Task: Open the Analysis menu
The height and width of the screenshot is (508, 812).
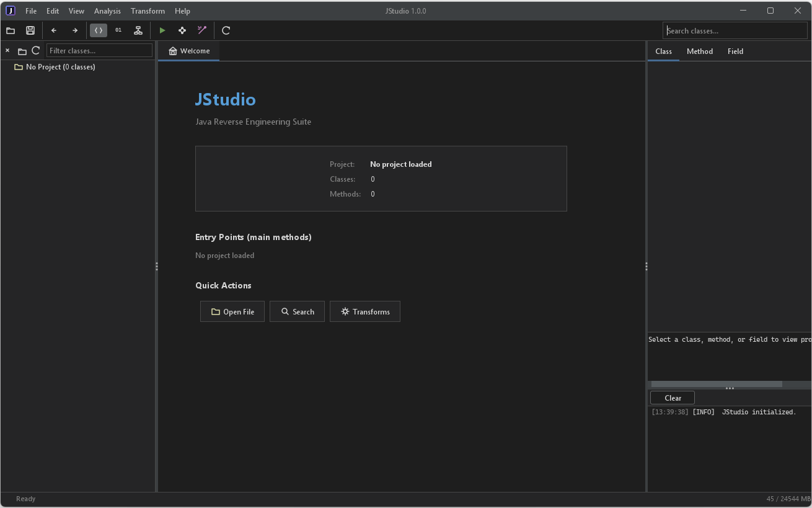Action: pos(107,11)
